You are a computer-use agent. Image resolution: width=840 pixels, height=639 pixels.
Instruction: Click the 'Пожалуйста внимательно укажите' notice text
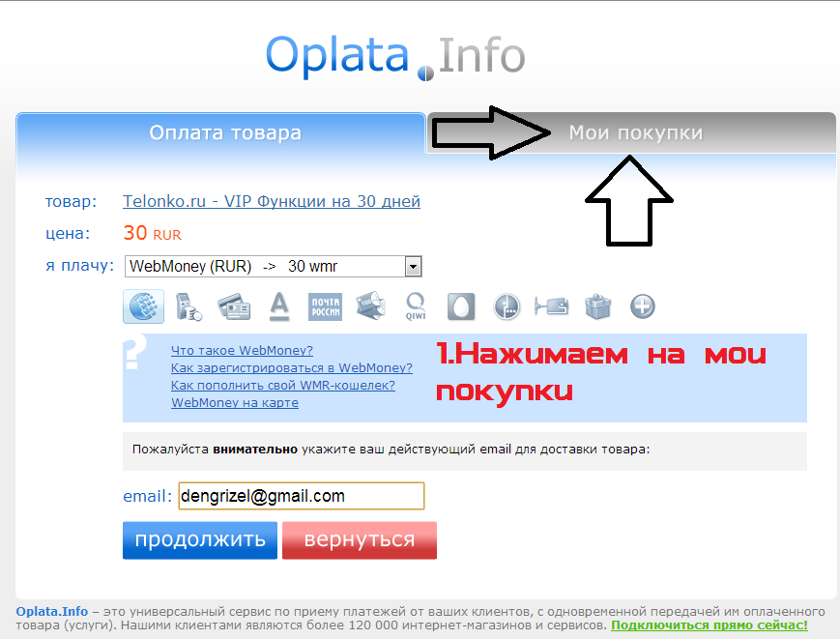(391, 450)
